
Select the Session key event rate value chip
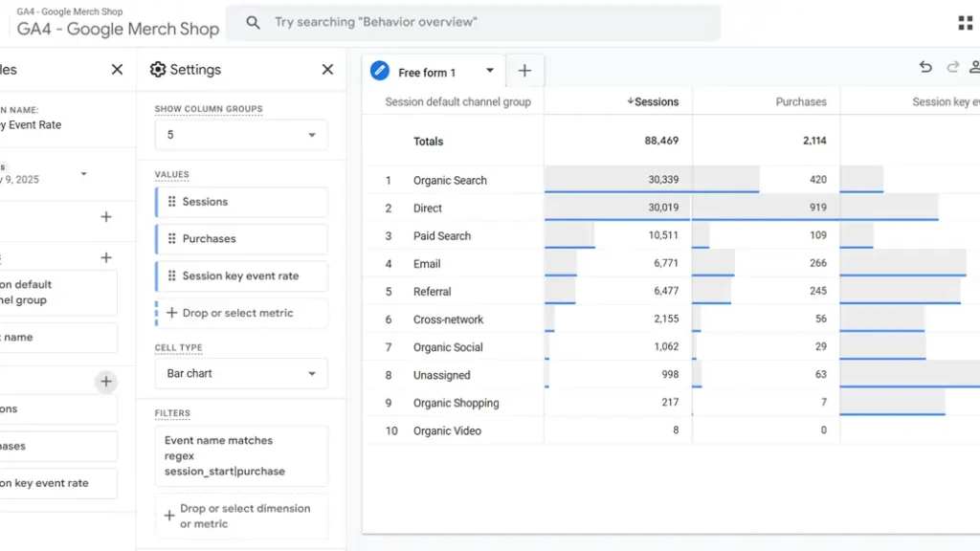(x=241, y=276)
